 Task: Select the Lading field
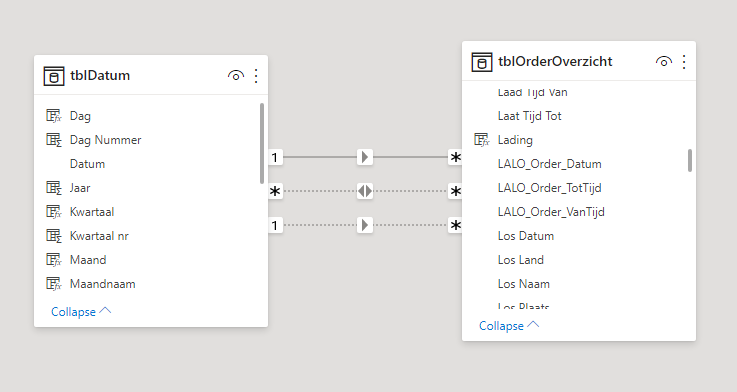515,140
